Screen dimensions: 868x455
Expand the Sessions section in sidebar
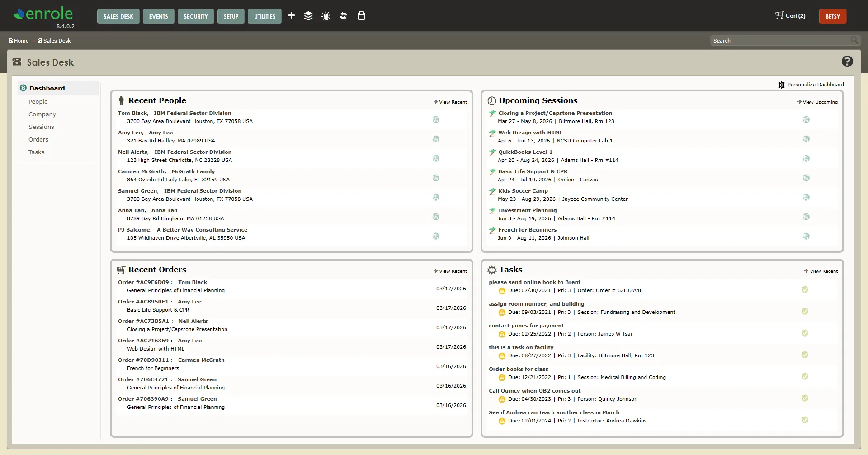[41, 127]
